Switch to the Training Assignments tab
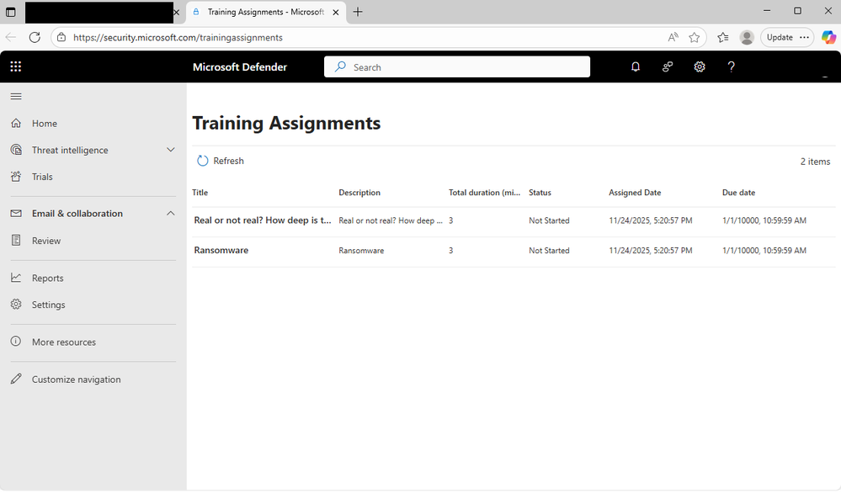 tap(265, 12)
